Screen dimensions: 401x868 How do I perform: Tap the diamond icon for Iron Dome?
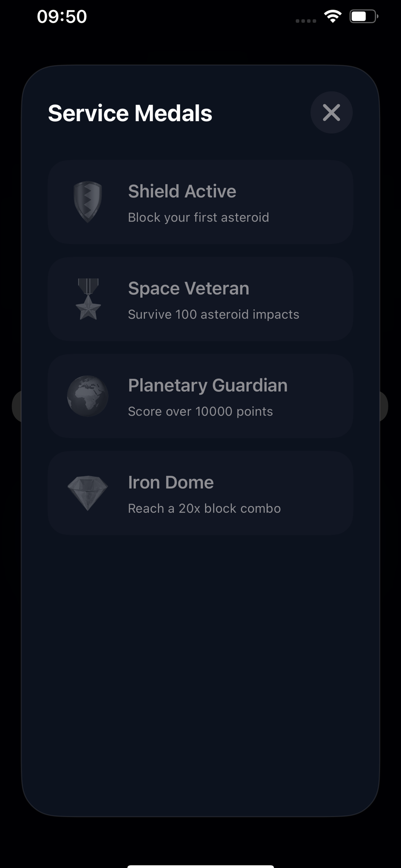coord(87,493)
